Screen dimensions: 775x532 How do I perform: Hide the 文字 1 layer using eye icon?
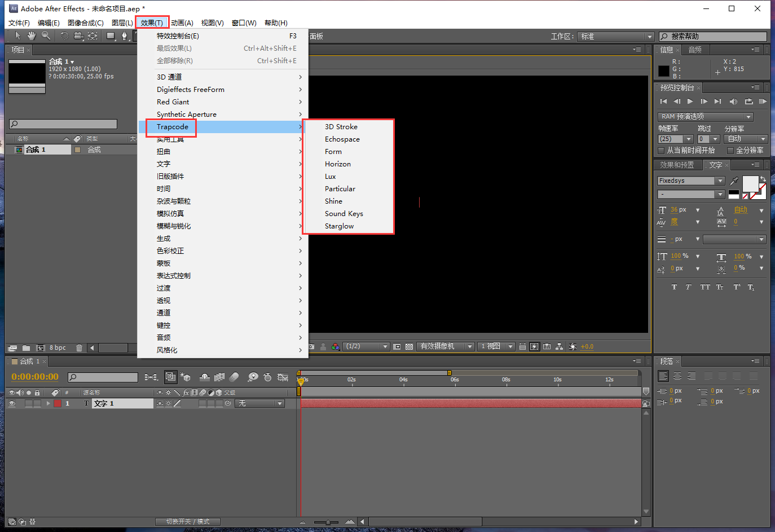pos(12,403)
